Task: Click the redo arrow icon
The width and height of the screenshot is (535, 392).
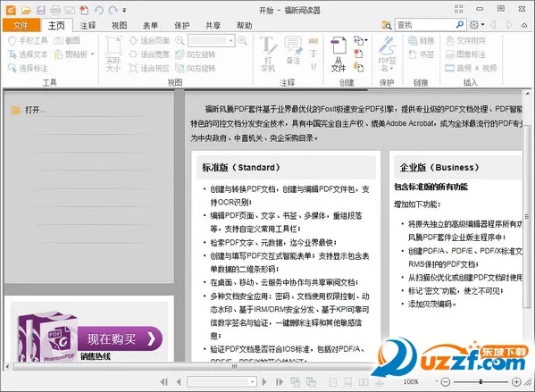Action: click(x=113, y=10)
